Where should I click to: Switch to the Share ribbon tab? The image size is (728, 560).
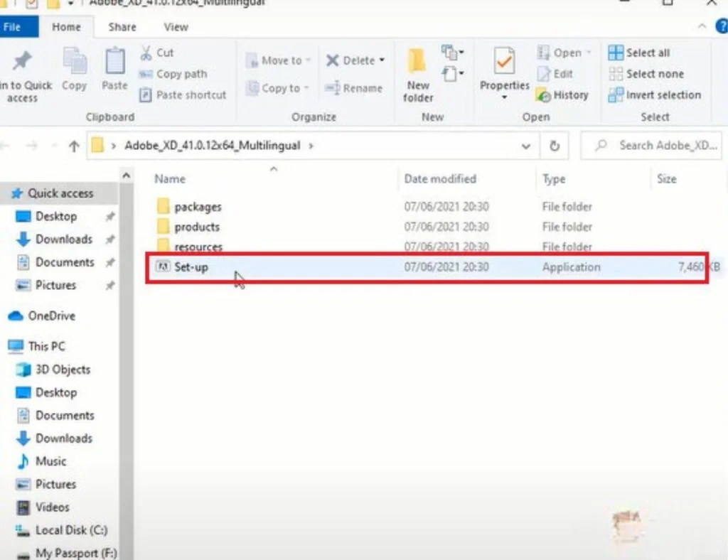point(122,27)
